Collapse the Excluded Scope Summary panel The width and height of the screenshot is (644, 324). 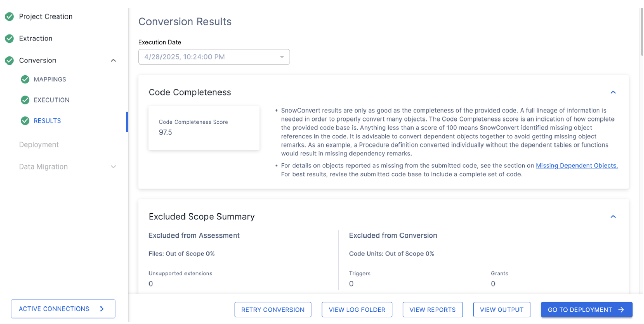(x=613, y=216)
